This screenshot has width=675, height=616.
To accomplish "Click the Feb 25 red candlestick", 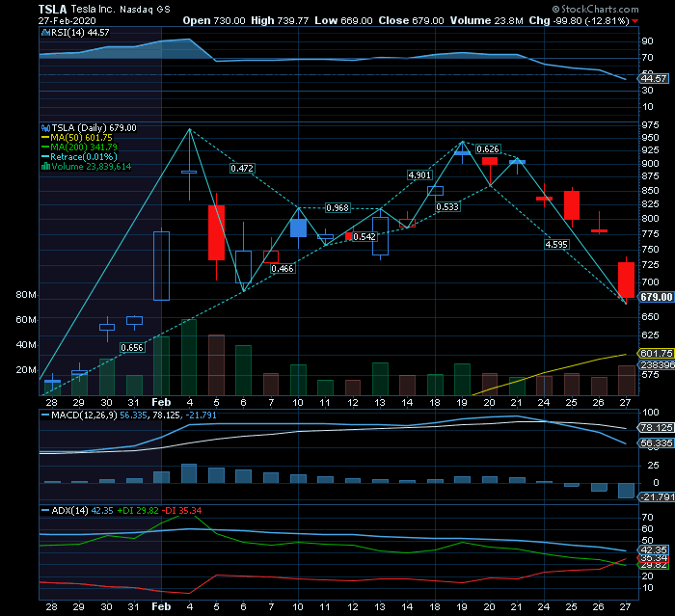I will tap(572, 205).
